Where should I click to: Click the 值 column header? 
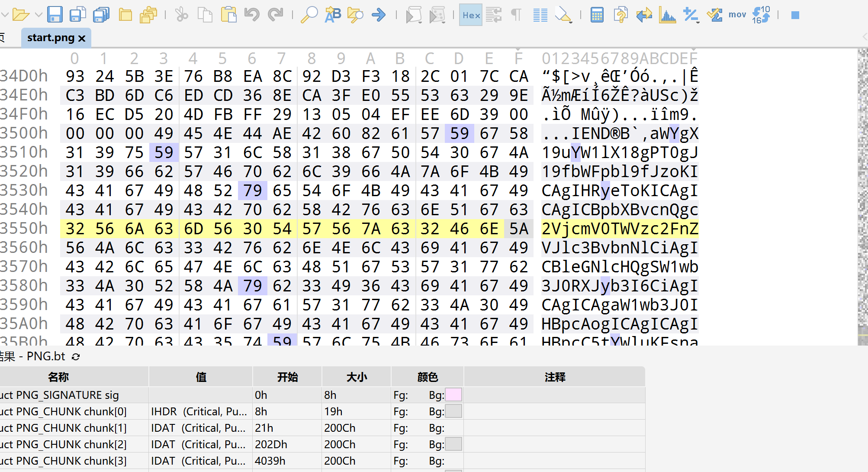201,377
